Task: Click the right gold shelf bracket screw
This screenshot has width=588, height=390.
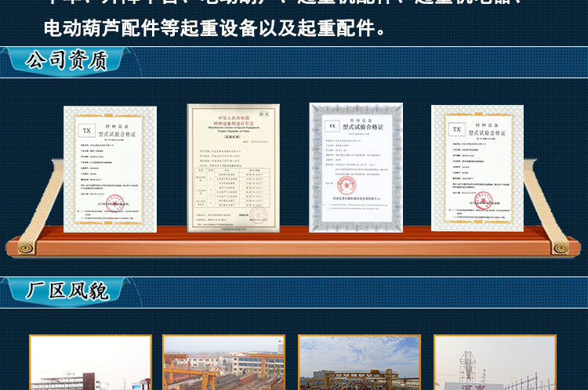Action: (561, 247)
